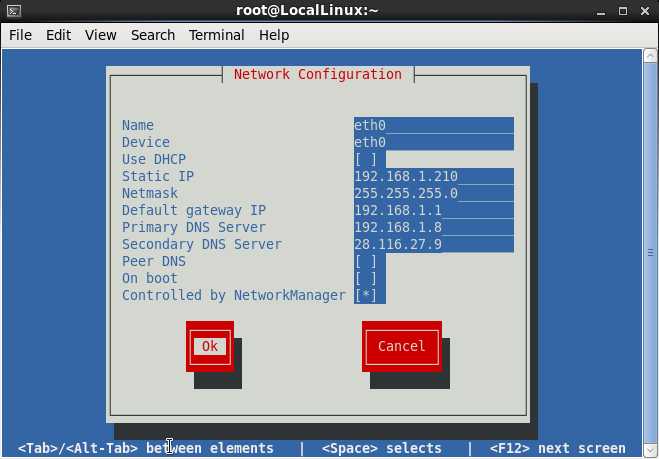Image resolution: width=659 pixels, height=459 pixels.
Task: Click the Cancel button
Action: click(401, 346)
